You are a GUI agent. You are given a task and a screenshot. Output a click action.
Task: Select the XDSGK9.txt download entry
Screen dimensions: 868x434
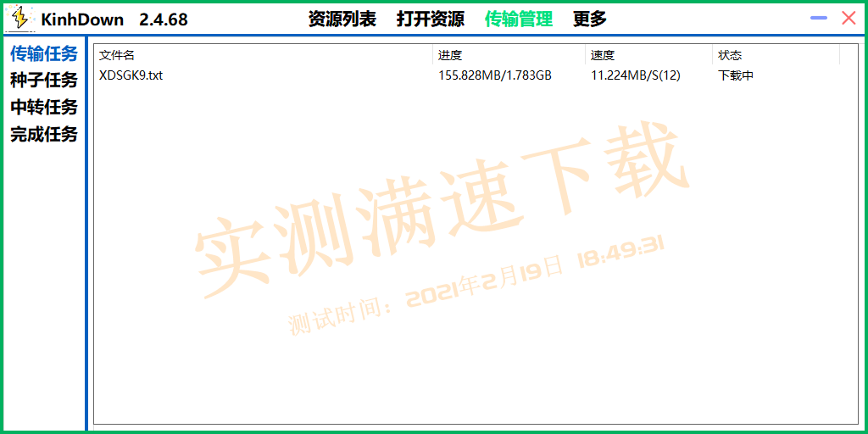tap(131, 75)
